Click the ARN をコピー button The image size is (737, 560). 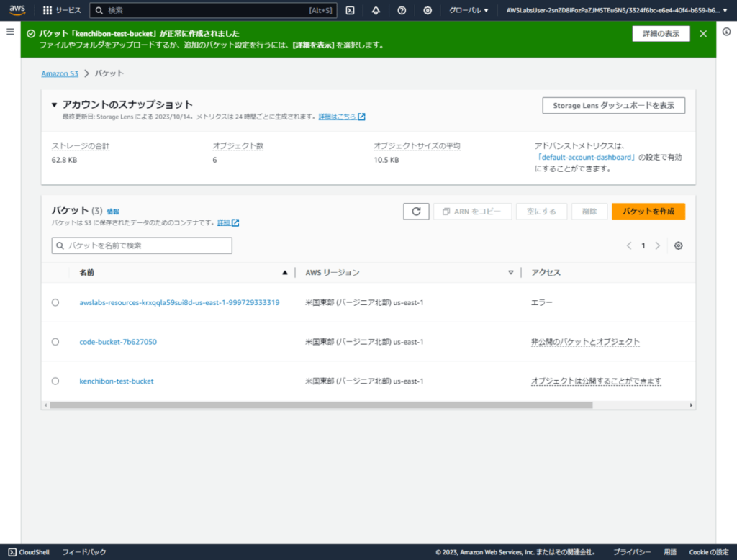tap(472, 212)
